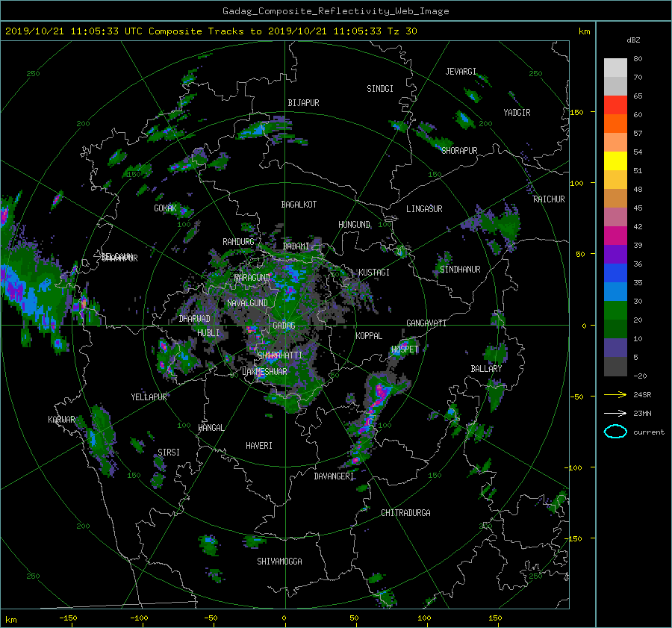Click the BAGALKOT city label

(x=299, y=205)
